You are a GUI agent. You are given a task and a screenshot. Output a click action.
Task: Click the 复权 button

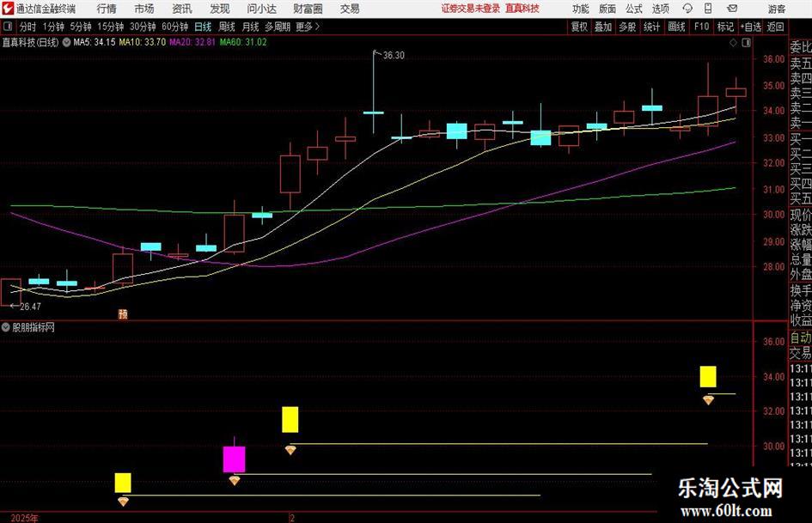[x=579, y=27]
